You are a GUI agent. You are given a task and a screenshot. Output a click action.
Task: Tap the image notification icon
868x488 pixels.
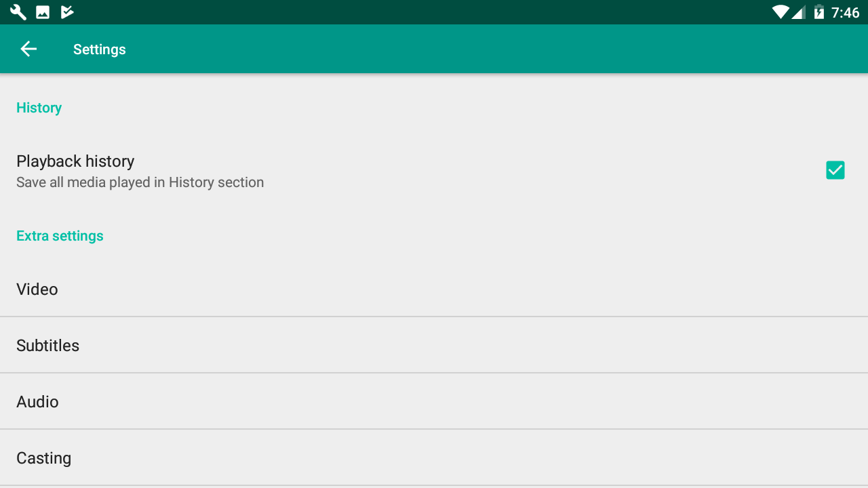click(x=43, y=12)
